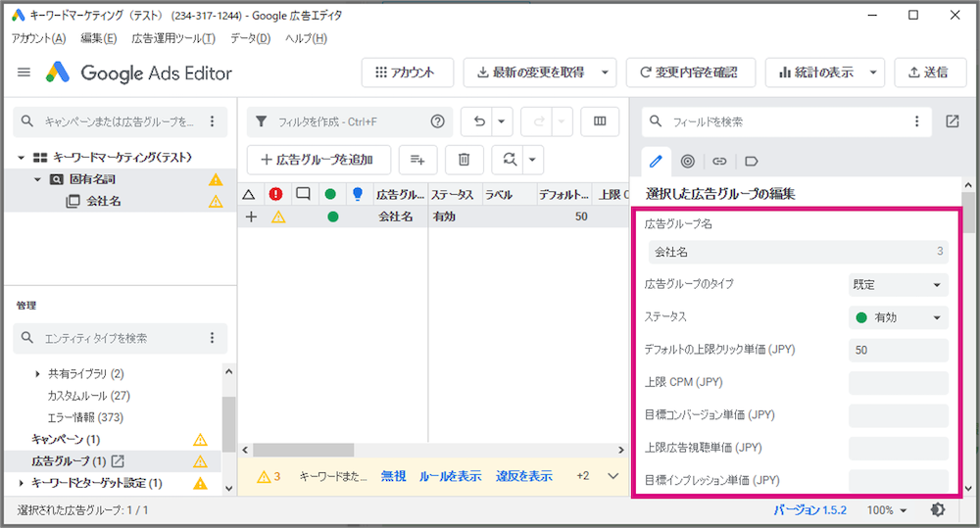Open ステータス 有効 dropdown

(x=898, y=317)
